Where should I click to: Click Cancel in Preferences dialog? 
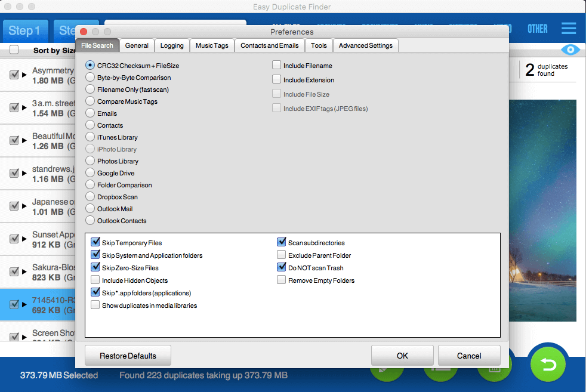[469, 356]
